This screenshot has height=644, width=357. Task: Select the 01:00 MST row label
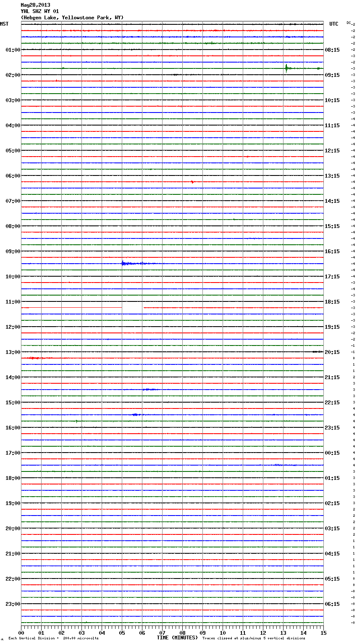tap(13, 50)
